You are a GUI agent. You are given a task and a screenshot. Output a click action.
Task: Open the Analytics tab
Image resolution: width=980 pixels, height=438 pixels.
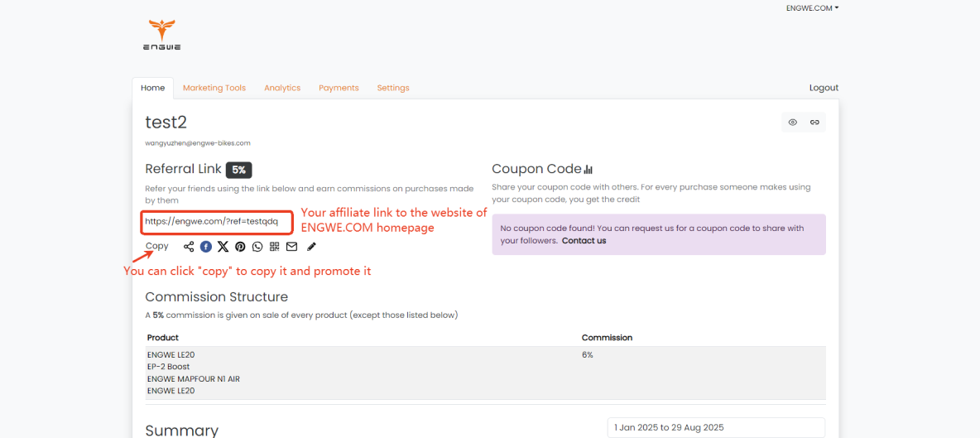(282, 88)
